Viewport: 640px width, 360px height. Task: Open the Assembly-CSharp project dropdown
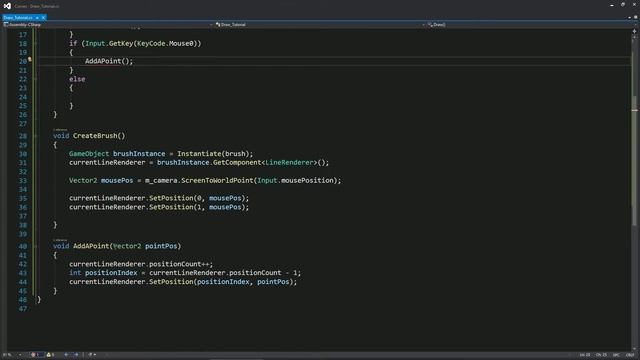tap(109, 24)
